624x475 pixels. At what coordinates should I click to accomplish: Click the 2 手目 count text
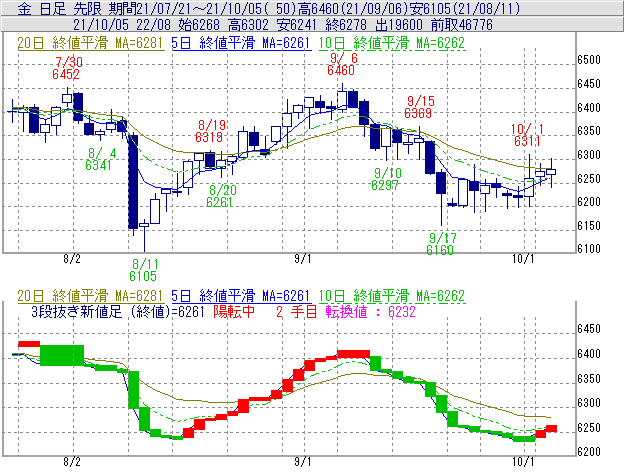[297, 311]
